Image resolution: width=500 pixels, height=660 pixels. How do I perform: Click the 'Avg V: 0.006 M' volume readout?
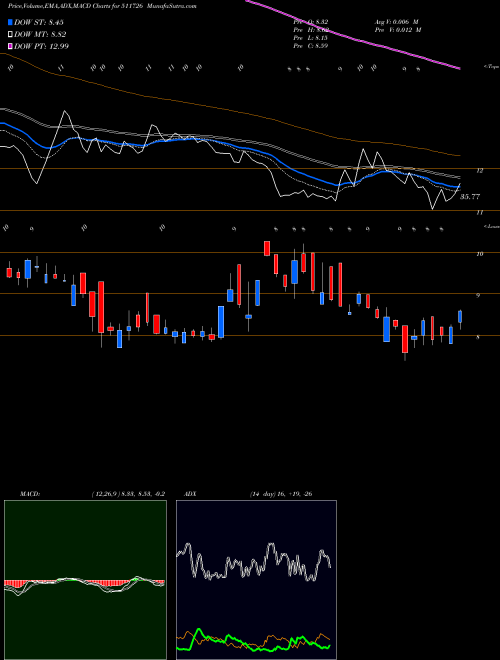coord(396,22)
